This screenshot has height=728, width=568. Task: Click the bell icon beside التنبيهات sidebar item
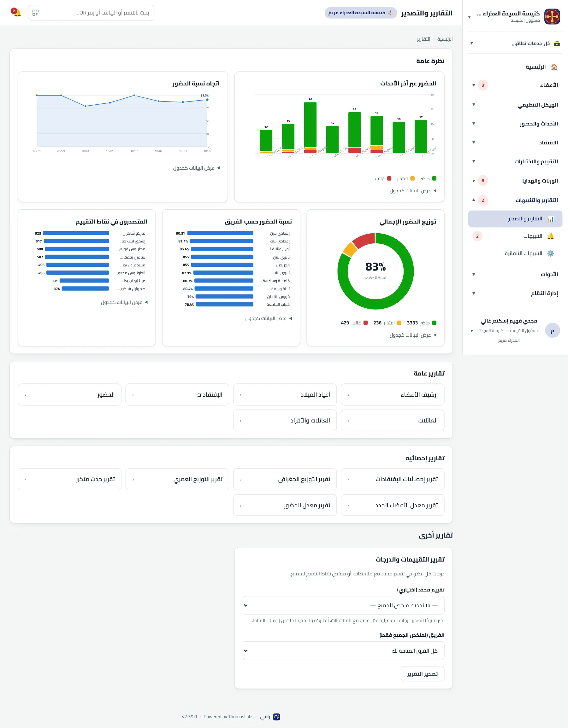tap(551, 236)
